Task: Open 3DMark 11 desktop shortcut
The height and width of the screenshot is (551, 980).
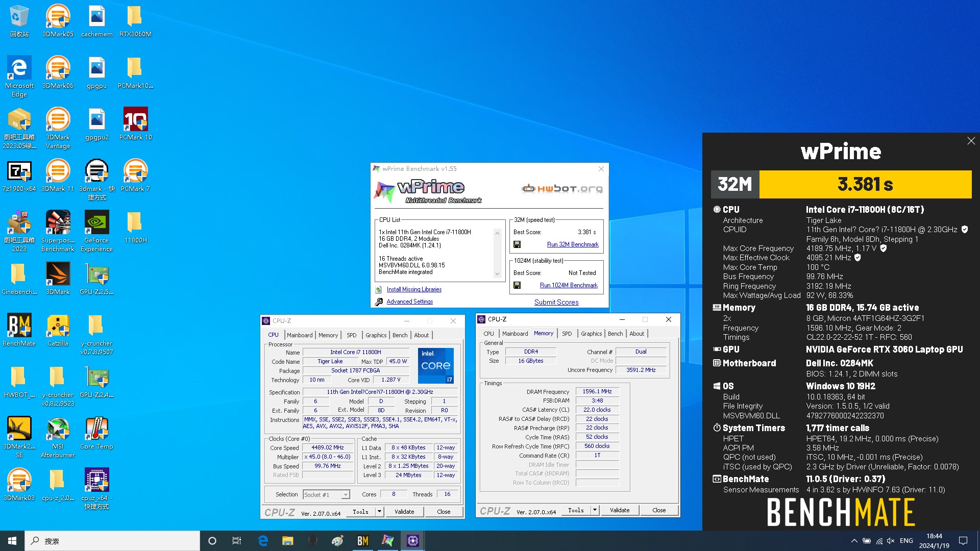Action: (x=58, y=176)
